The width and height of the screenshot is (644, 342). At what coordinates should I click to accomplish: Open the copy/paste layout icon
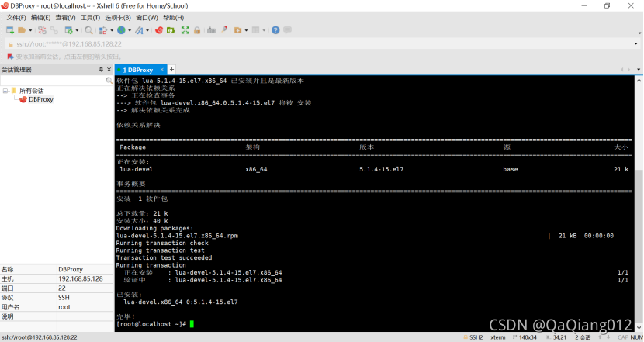[103, 30]
